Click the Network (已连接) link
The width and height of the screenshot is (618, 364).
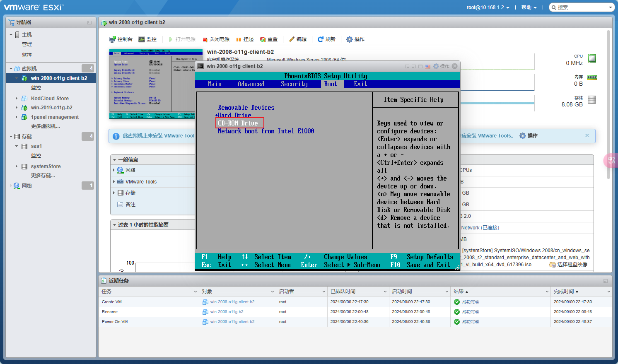pos(480,228)
